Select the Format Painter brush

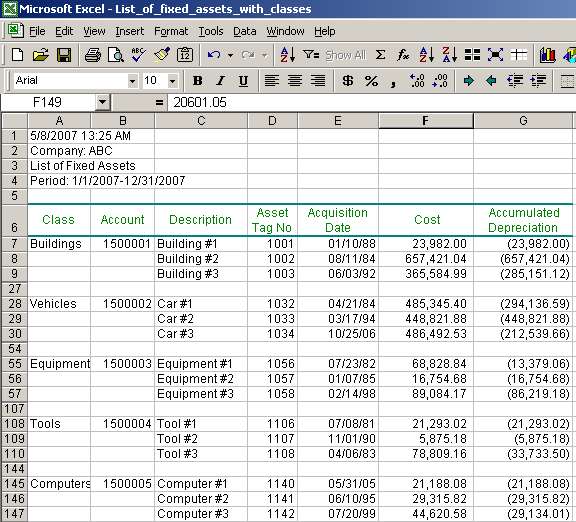pos(162,55)
